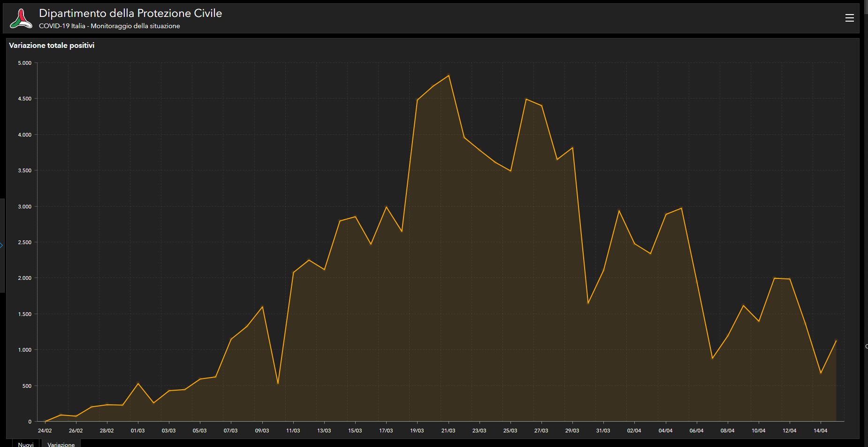Click the 09/03 date label
The image size is (868, 447).
(x=262, y=431)
